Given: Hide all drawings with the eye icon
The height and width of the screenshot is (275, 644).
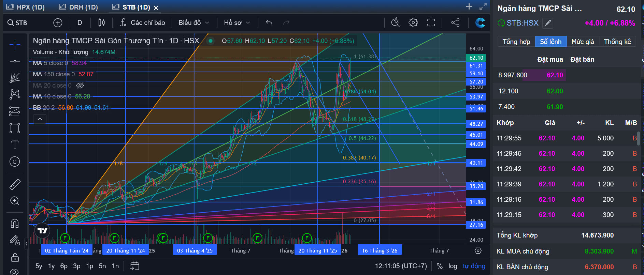Looking at the screenshot, I should [15, 272].
